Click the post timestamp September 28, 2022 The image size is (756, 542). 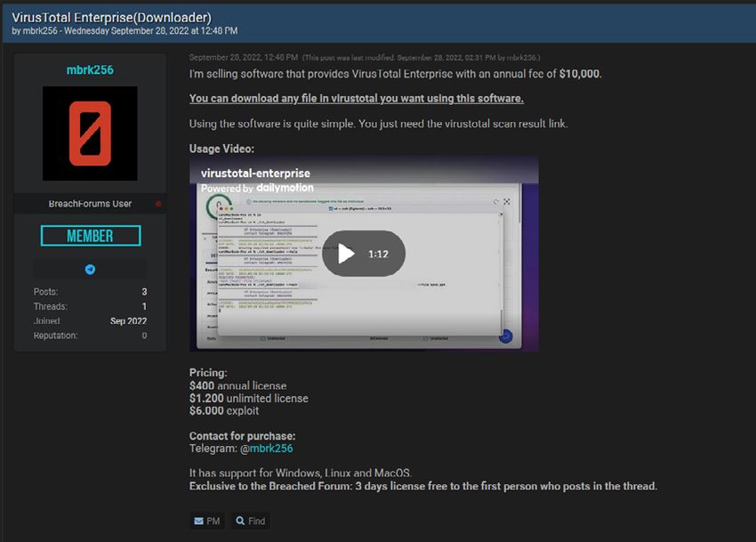244,58
